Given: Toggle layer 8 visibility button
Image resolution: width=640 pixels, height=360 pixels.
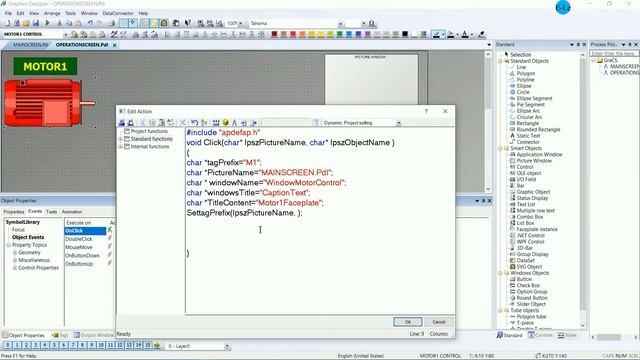Looking at the screenshot, I should click(82, 346).
